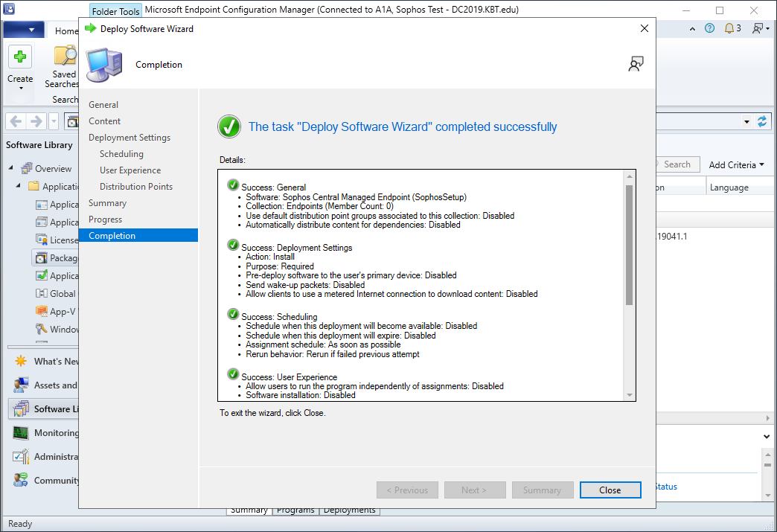The width and height of the screenshot is (777, 532).
Task: Open the Add Criteria dropdown
Action: (736, 165)
